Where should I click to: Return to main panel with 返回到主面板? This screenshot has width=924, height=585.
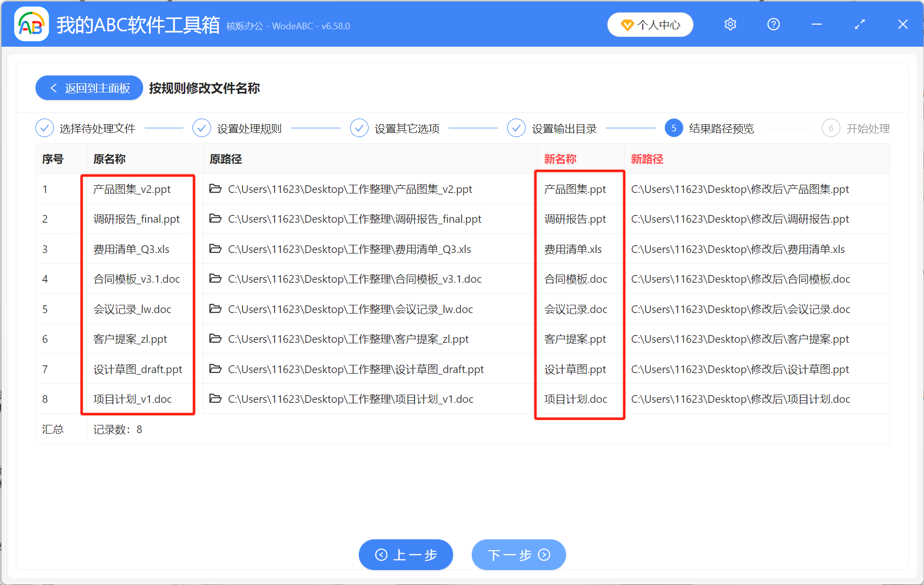click(x=89, y=88)
